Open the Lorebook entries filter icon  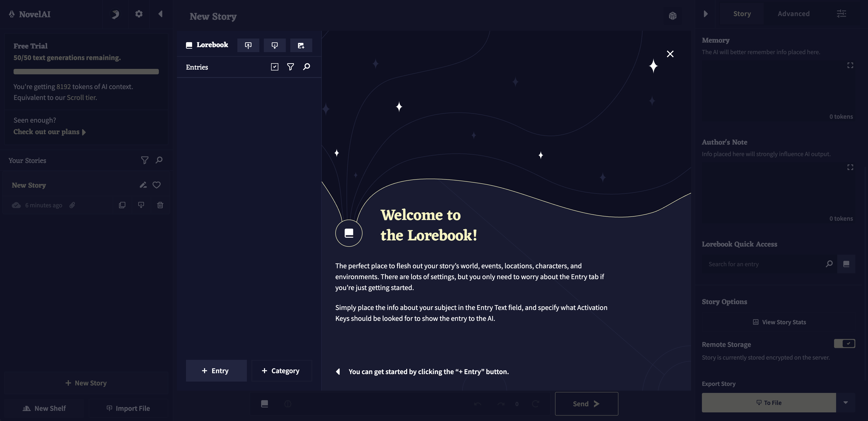click(x=290, y=67)
